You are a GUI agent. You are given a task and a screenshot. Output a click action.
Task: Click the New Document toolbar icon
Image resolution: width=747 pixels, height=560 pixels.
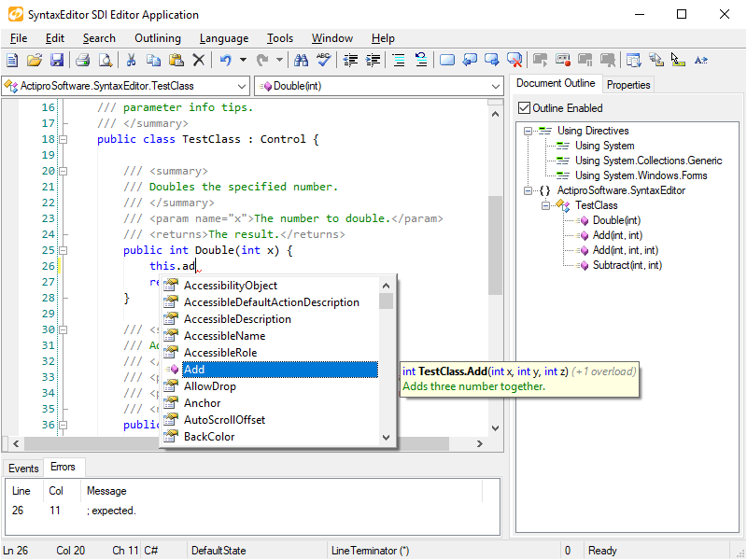click(x=12, y=60)
